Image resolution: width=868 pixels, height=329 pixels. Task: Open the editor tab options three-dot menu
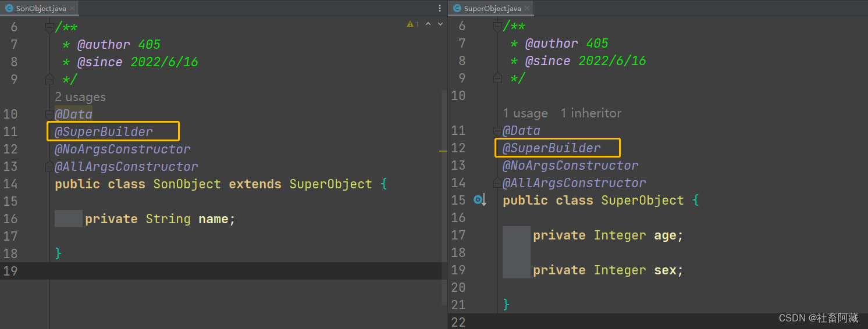pyautogui.click(x=440, y=8)
